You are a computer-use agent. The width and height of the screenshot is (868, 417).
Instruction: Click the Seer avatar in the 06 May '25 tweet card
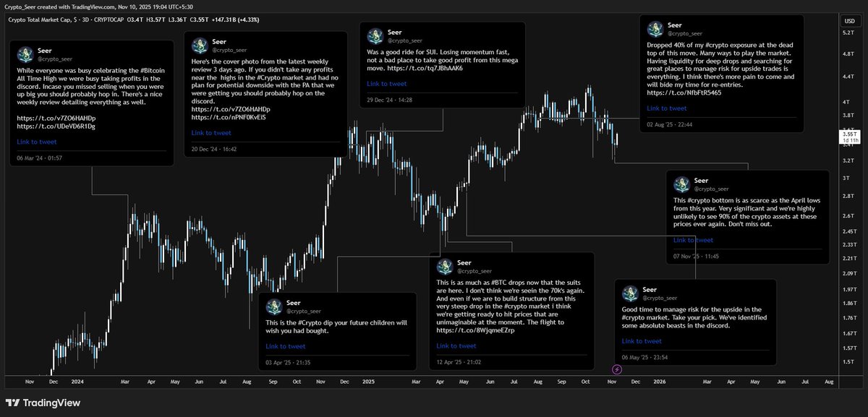pos(629,293)
